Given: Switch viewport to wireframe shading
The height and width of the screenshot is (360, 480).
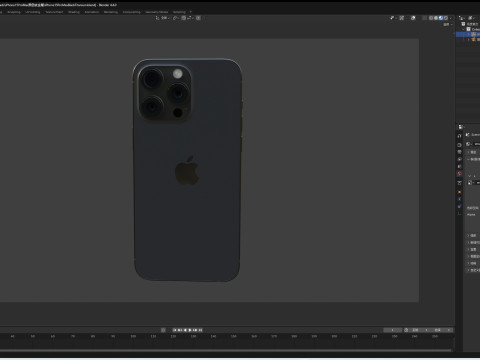Looking at the screenshot, I should point(431,18).
